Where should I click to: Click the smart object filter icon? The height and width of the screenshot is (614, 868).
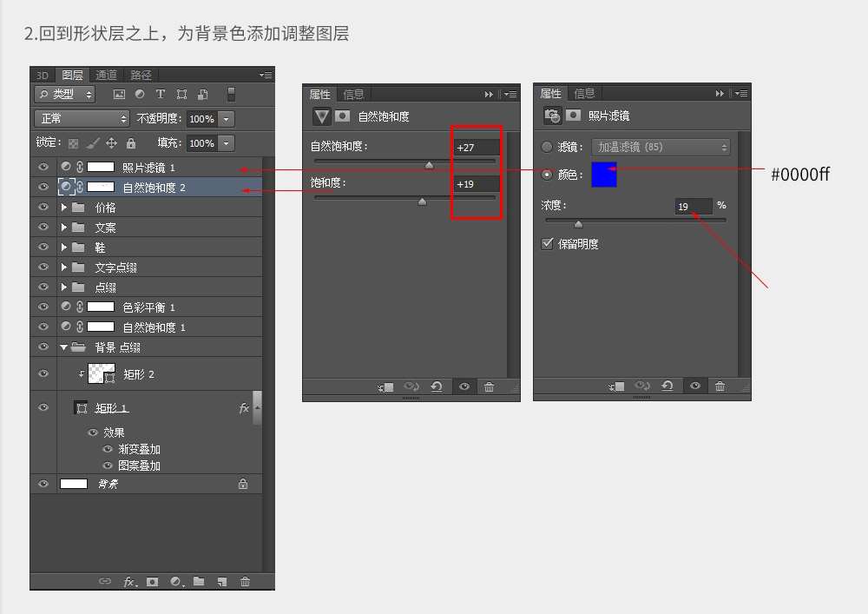202,95
